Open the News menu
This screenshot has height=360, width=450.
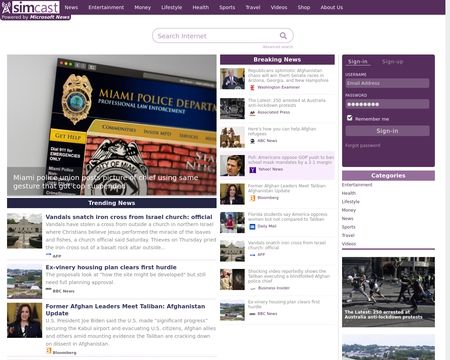click(x=71, y=7)
